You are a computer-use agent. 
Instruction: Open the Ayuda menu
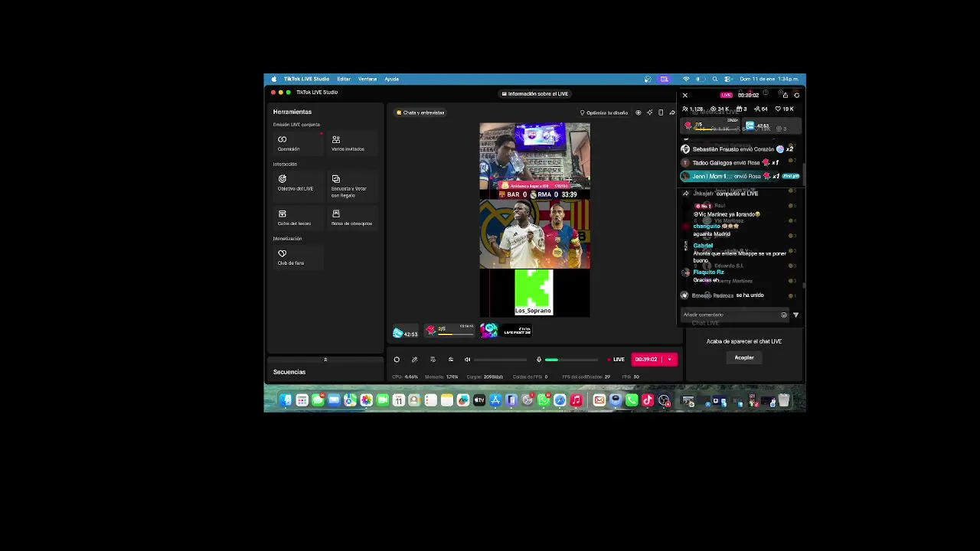pos(391,79)
